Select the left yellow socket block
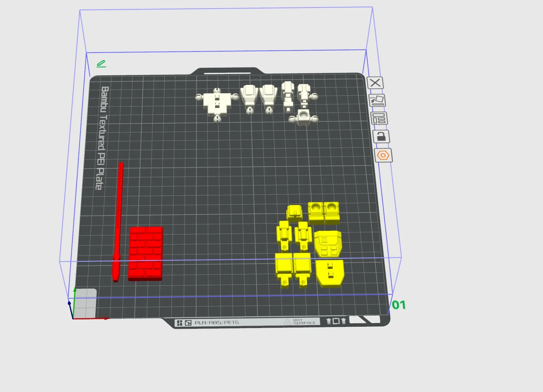The width and height of the screenshot is (543, 392). [316, 213]
